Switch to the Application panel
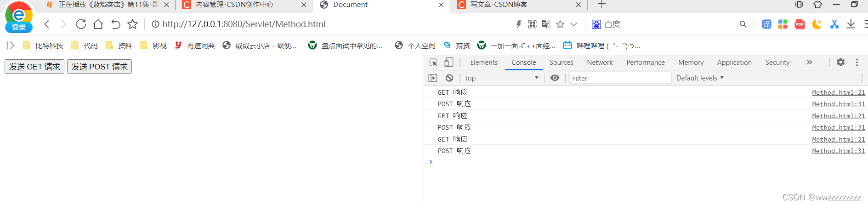The width and height of the screenshot is (868, 205). (734, 63)
